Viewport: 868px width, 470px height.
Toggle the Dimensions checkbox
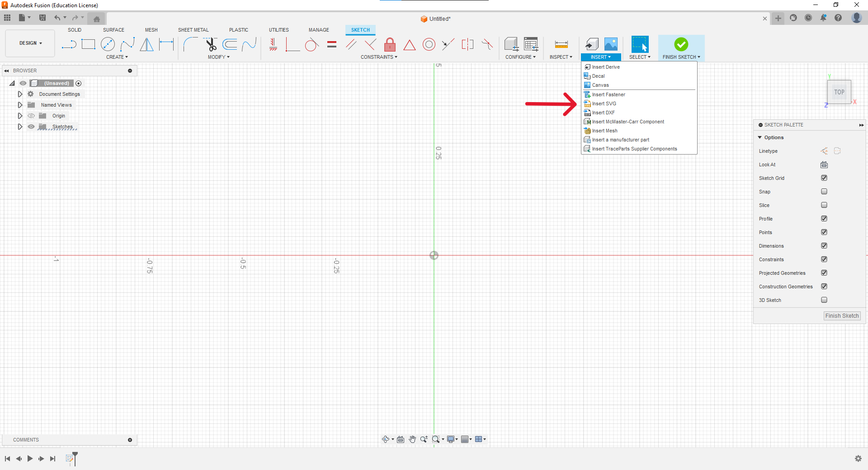824,246
